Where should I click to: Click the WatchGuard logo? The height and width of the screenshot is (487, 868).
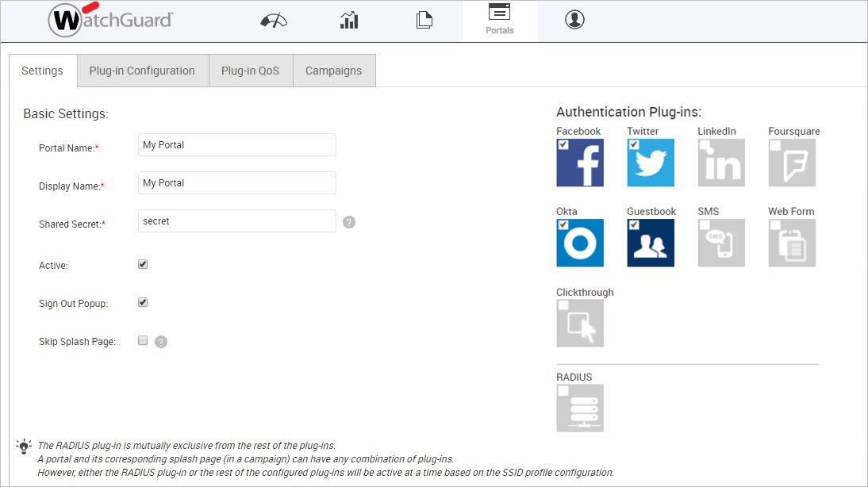[109, 18]
